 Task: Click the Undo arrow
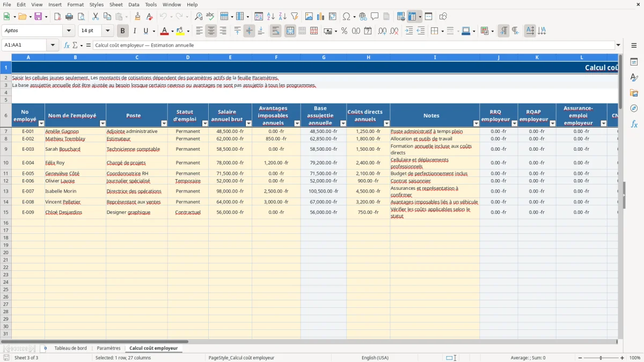pyautogui.click(x=163, y=17)
